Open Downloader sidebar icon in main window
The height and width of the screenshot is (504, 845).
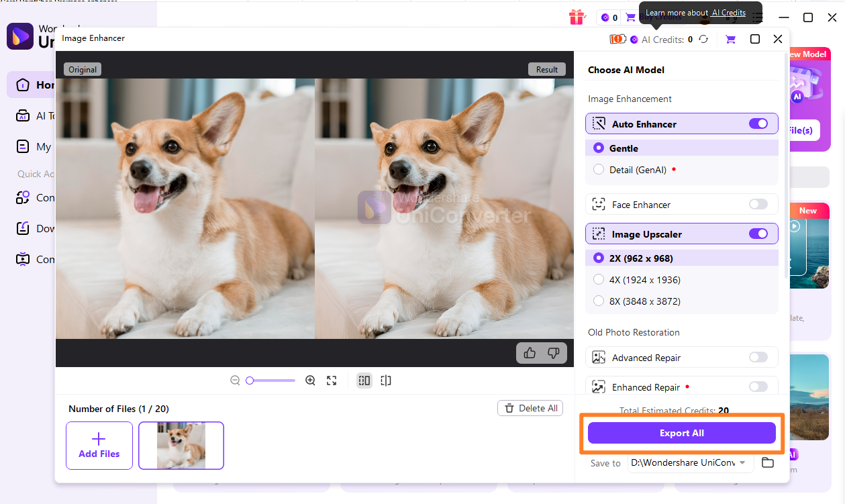pos(23,229)
